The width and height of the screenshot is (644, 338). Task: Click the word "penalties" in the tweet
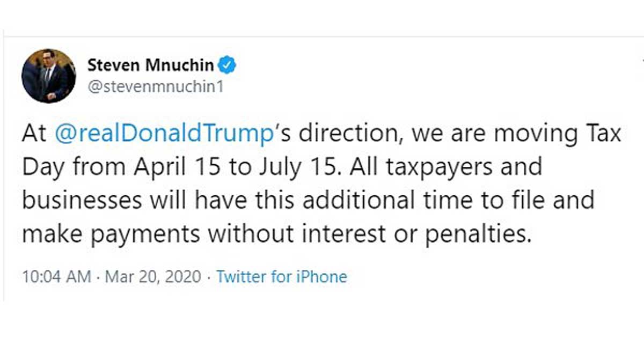478,234
